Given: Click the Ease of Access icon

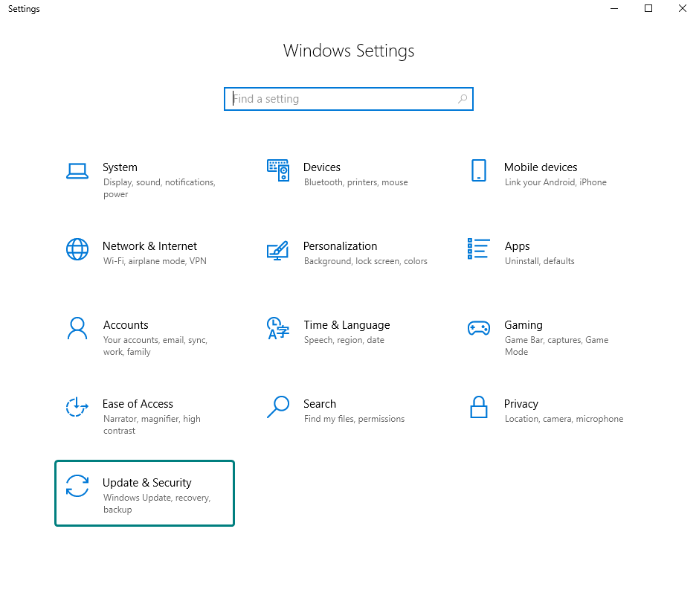Looking at the screenshot, I should tap(77, 407).
